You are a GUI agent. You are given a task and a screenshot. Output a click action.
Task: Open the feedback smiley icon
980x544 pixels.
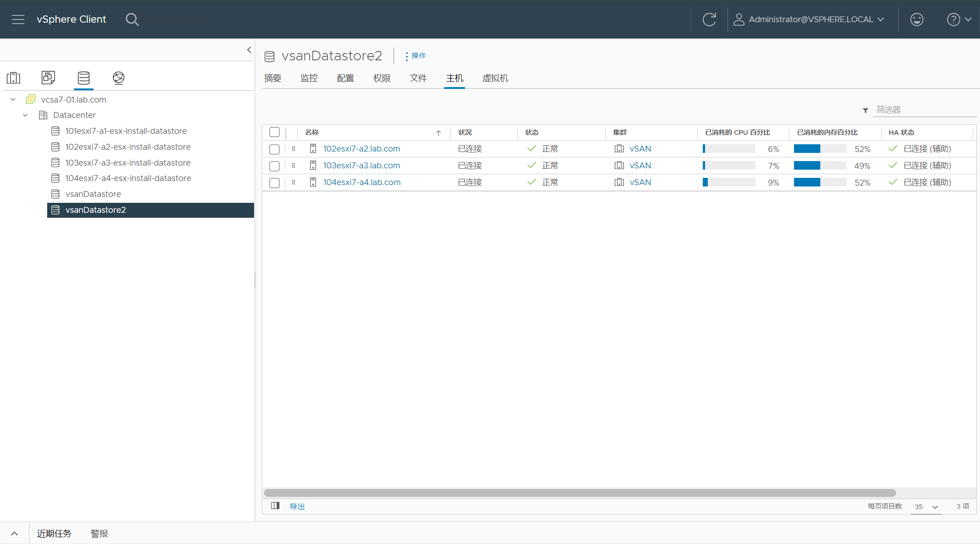tap(917, 20)
